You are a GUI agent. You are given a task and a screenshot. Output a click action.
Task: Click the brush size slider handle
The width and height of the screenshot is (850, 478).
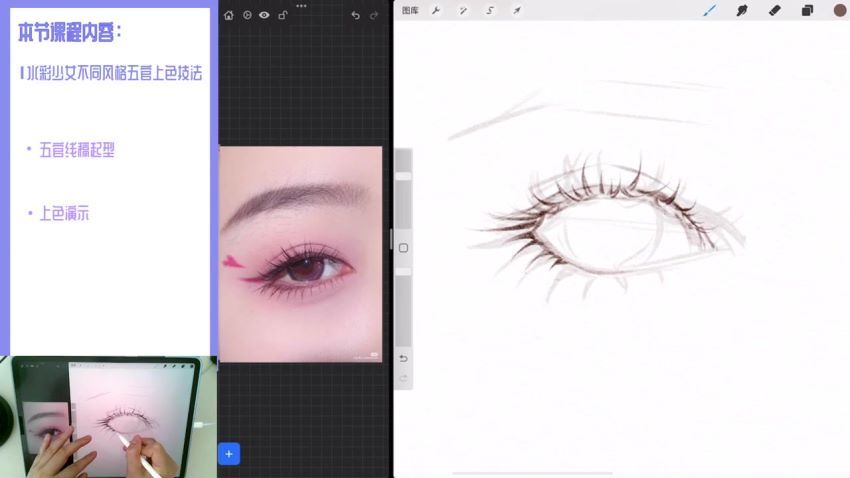click(403, 176)
